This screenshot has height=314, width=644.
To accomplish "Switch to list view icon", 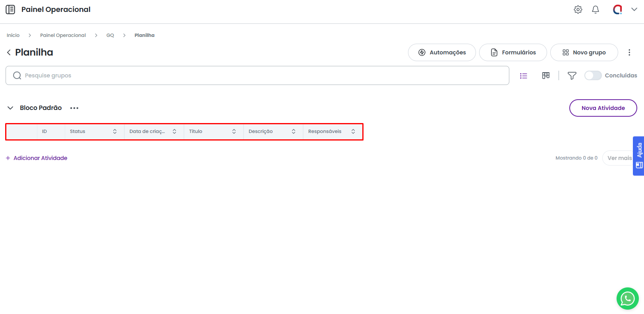I will coord(524,75).
